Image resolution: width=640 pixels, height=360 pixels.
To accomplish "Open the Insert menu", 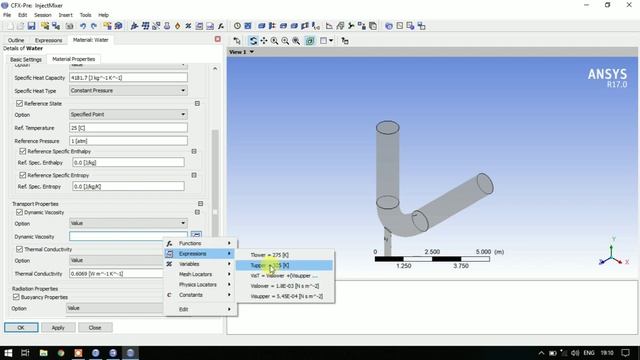I will (65, 15).
